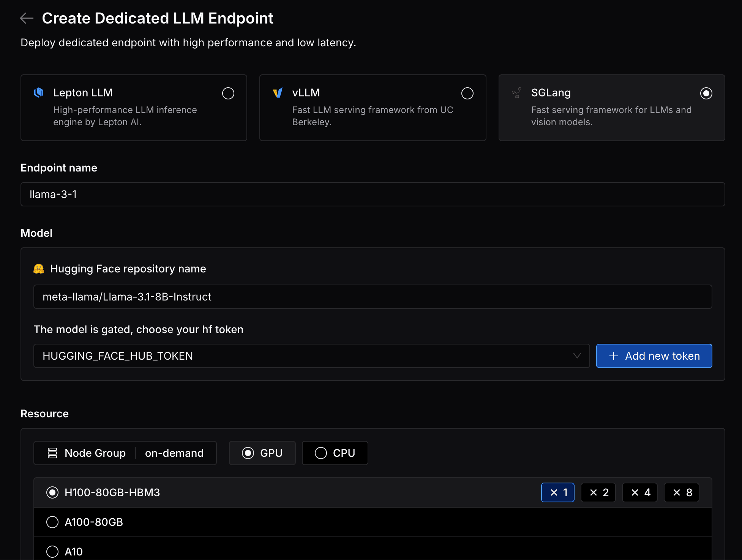
Task: Select the Lepton LLM radio option
Action: tap(228, 93)
